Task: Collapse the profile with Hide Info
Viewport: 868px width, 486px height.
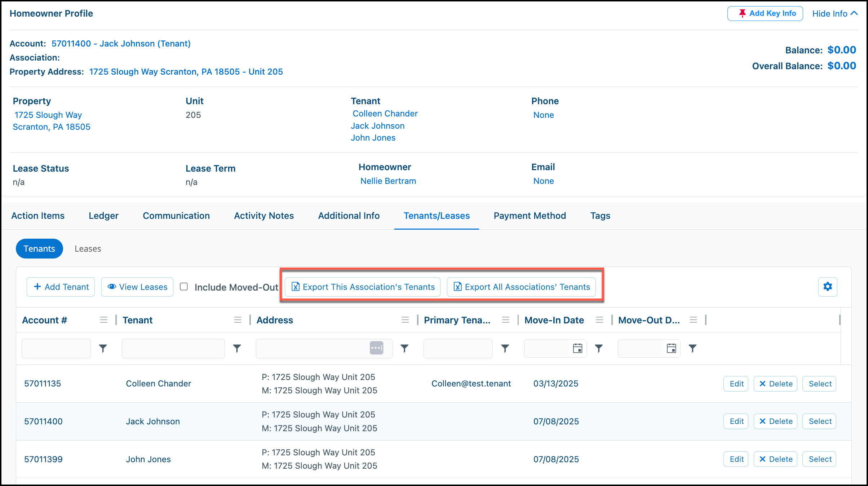Action: click(834, 13)
